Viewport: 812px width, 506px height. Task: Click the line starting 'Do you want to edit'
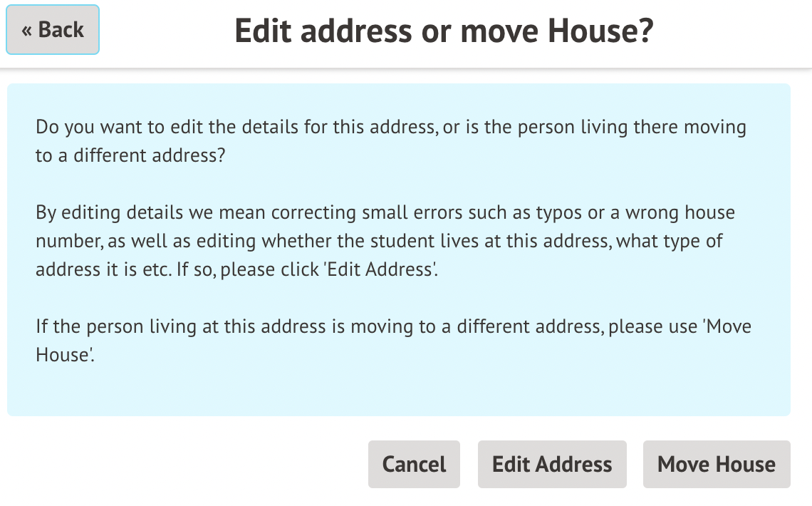point(390,128)
